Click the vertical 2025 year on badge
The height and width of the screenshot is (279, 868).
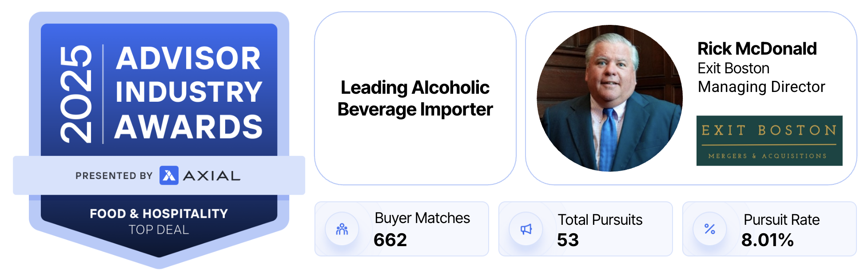click(76, 94)
